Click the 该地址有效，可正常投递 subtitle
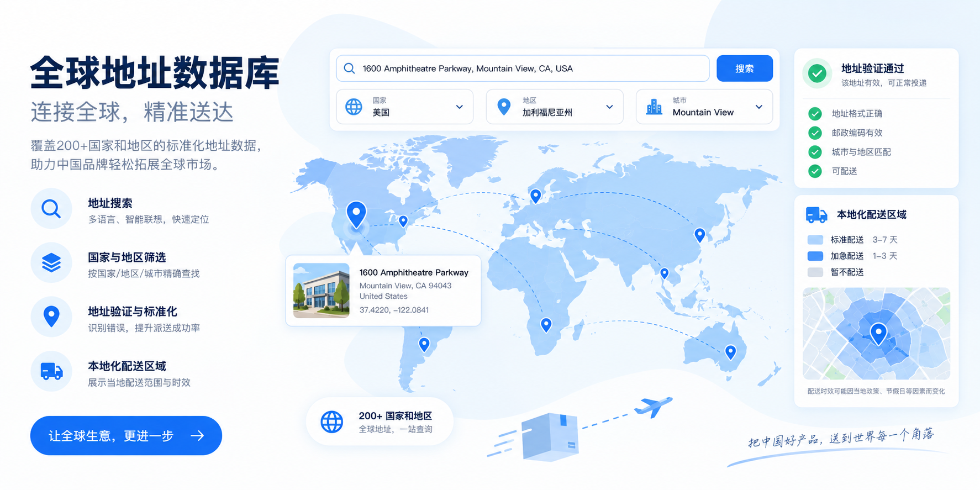980x490 pixels. [884, 83]
